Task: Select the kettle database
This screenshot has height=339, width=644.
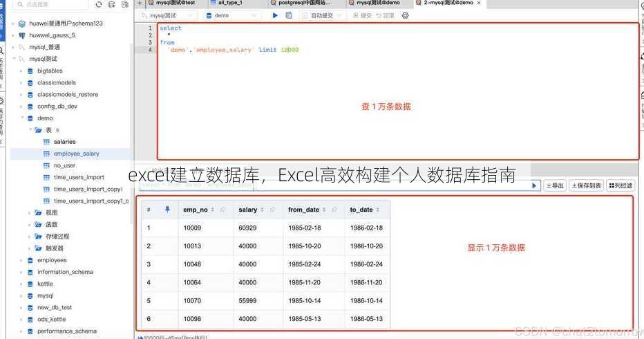Action: pyautogui.click(x=45, y=284)
